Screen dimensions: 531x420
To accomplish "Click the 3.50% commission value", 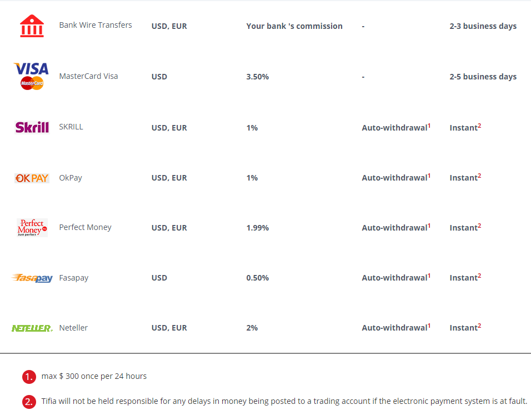I will tap(258, 77).
